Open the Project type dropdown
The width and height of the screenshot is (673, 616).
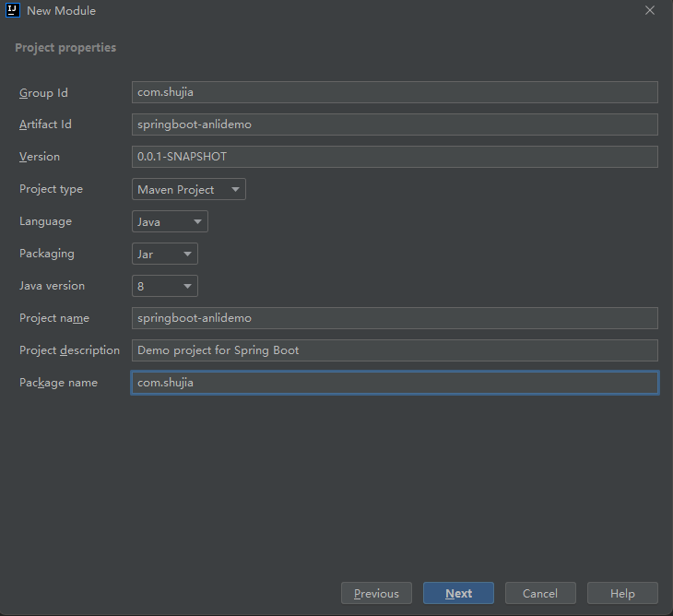point(189,190)
